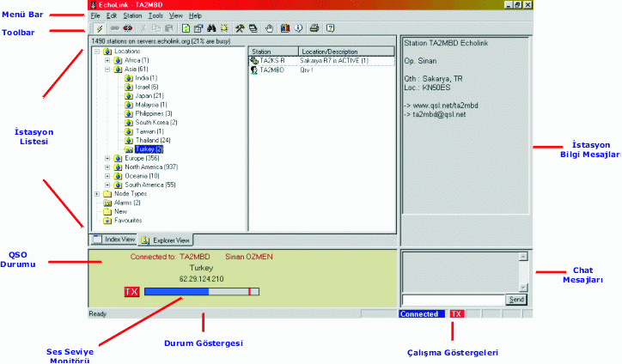
Task: Click the TA2MBD user station icon
Action: [254, 70]
